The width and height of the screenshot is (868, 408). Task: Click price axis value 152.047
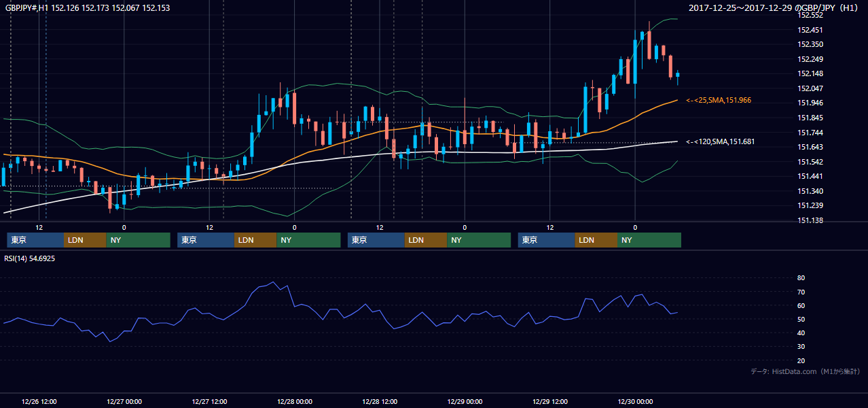[810, 88]
